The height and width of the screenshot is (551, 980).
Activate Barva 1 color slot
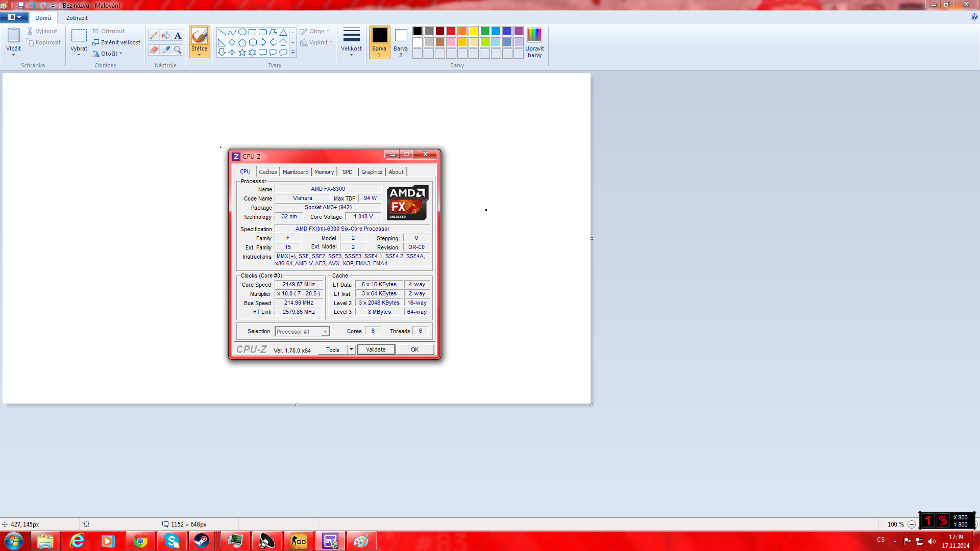(x=379, y=42)
